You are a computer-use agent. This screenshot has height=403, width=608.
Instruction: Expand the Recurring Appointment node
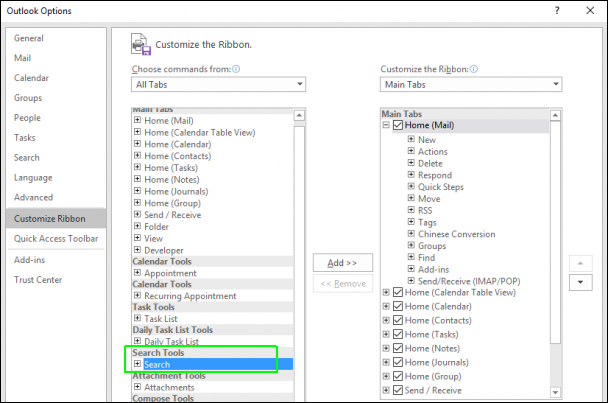(137, 295)
